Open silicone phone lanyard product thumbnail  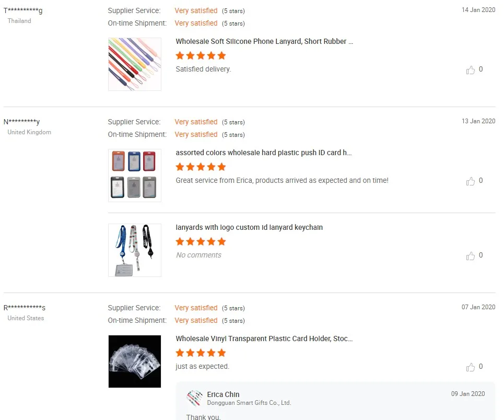click(x=135, y=64)
